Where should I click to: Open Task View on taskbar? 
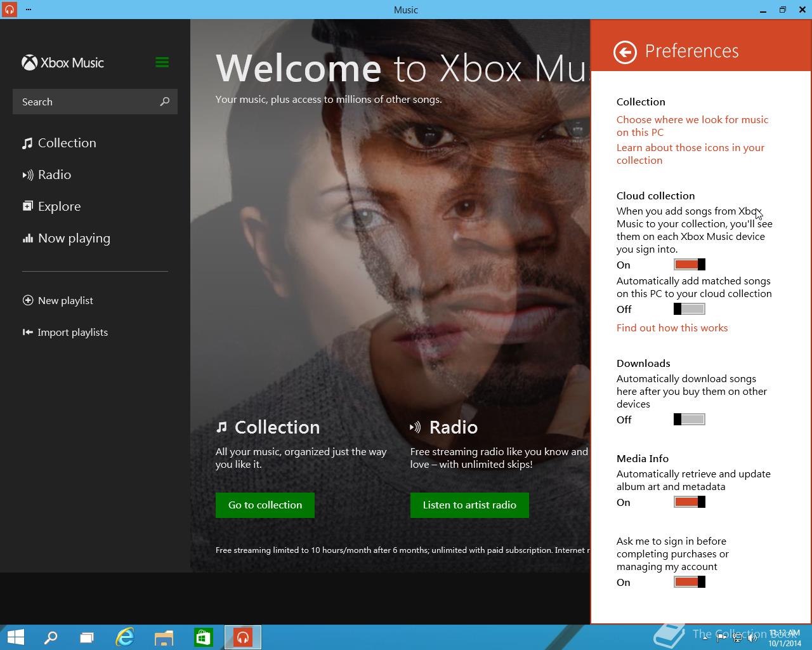point(87,637)
